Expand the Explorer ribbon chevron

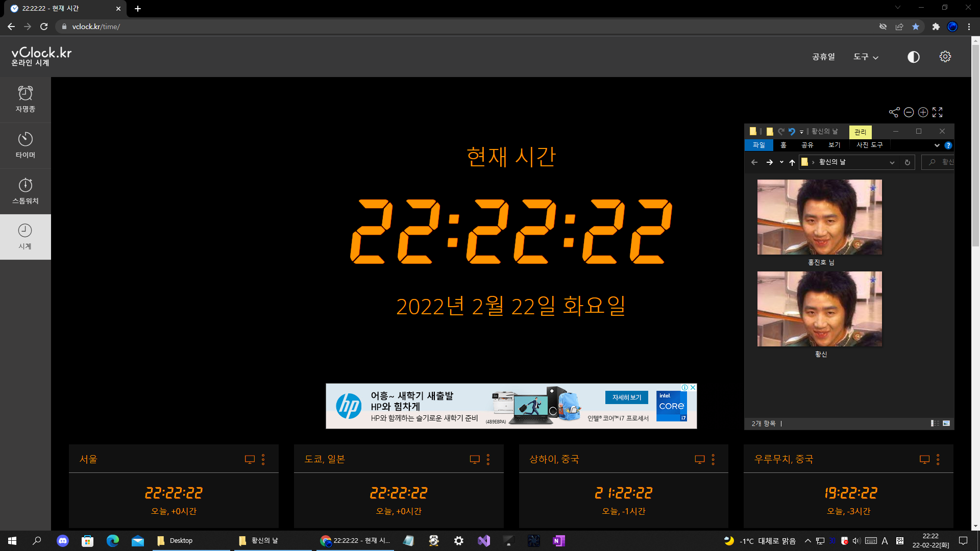point(937,145)
